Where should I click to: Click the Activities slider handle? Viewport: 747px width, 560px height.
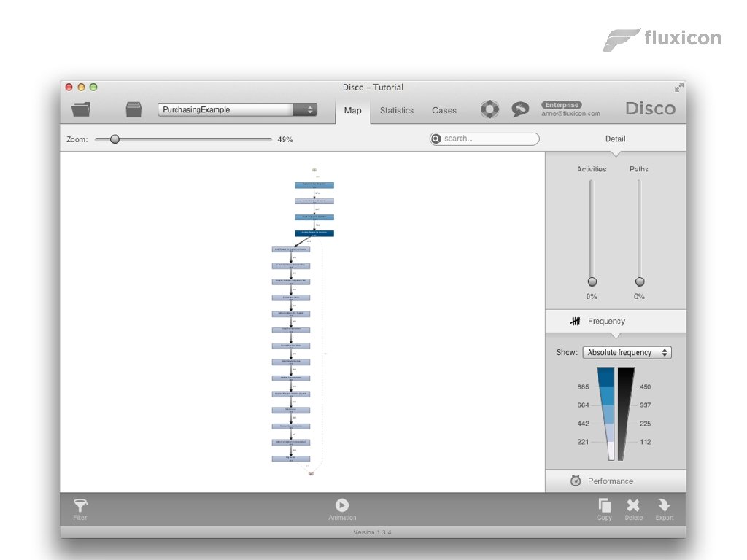[x=592, y=281]
